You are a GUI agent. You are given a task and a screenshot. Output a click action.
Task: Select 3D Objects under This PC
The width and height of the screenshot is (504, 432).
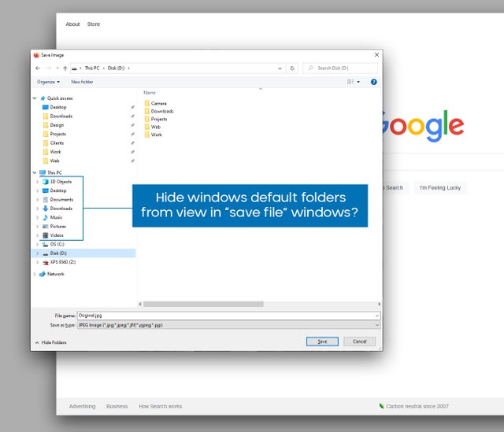click(61, 182)
